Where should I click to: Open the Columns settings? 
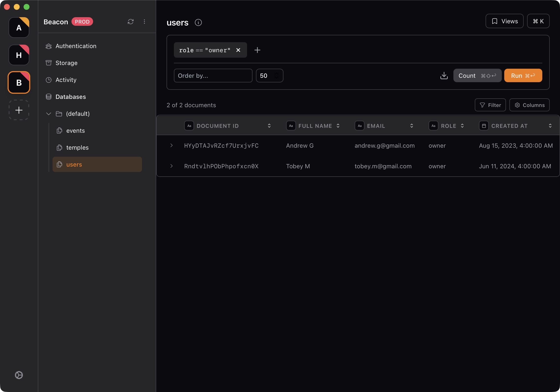[530, 105]
